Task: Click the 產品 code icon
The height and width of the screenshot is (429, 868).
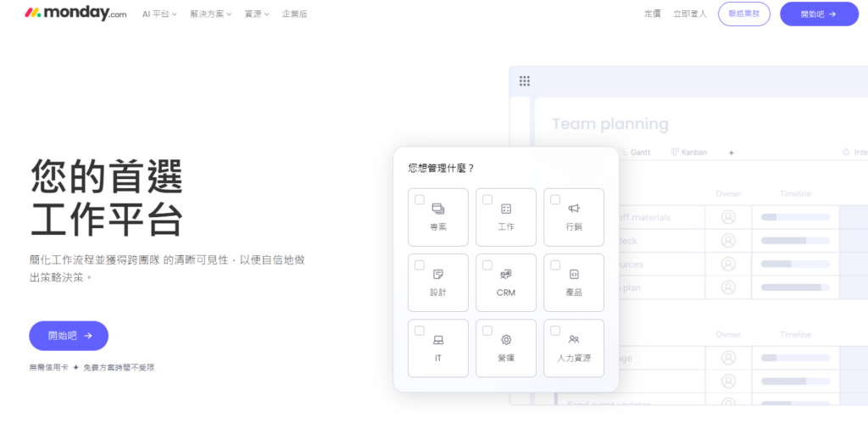Action: coord(574,274)
